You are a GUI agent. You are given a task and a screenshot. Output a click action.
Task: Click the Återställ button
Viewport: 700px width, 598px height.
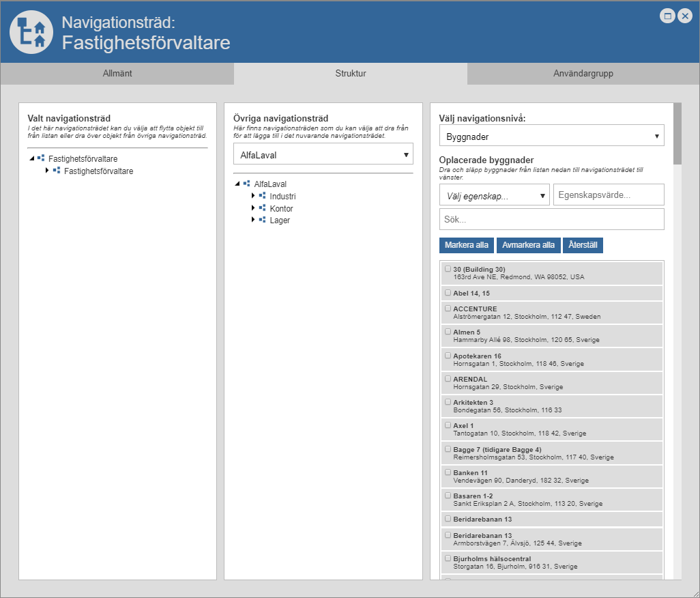pos(583,245)
